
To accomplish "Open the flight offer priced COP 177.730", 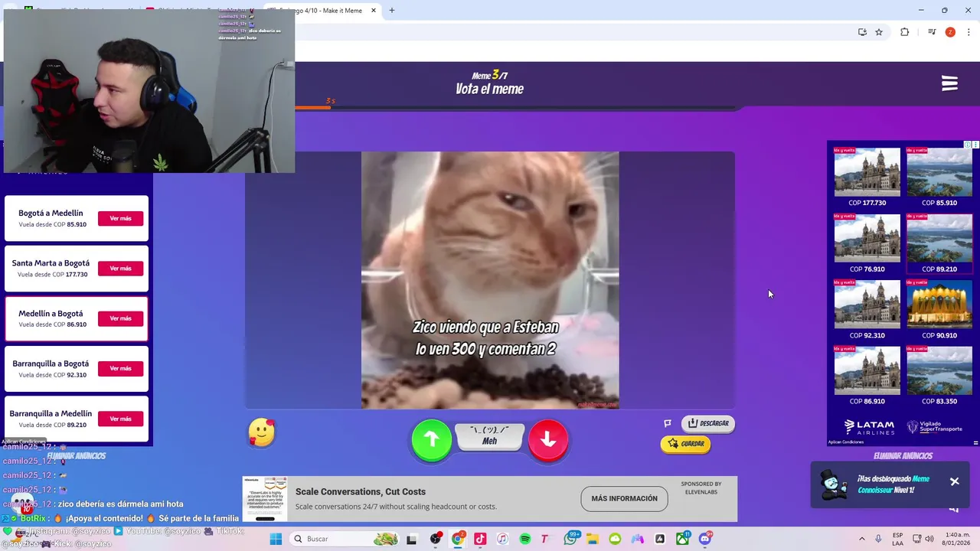I will click(x=867, y=177).
